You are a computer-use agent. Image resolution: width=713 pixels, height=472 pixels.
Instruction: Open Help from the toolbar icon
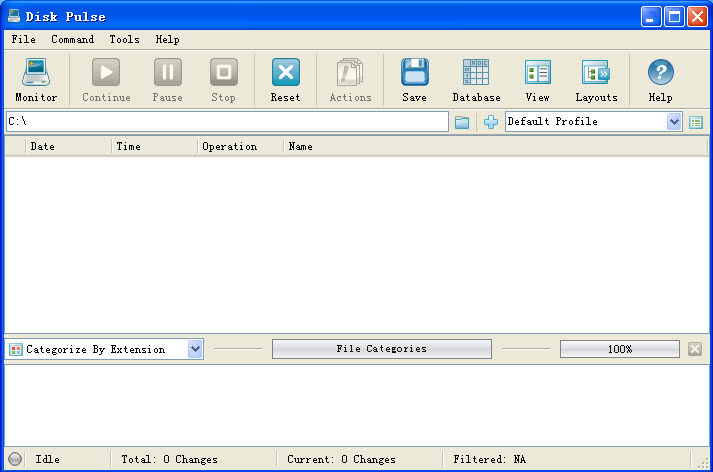tap(660, 80)
